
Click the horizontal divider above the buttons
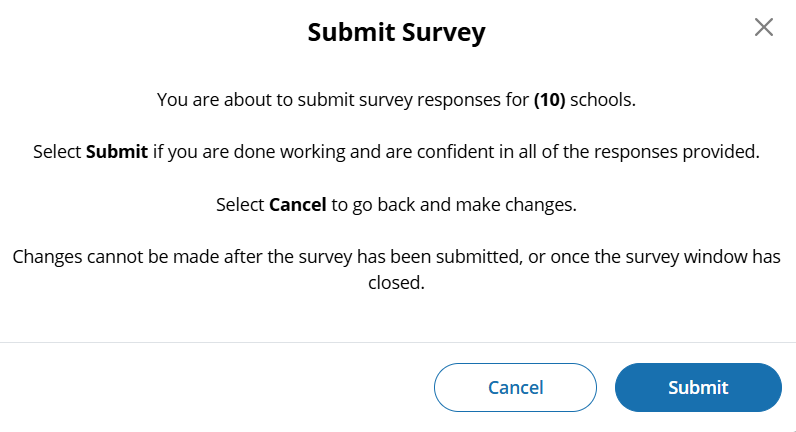coord(398,343)
